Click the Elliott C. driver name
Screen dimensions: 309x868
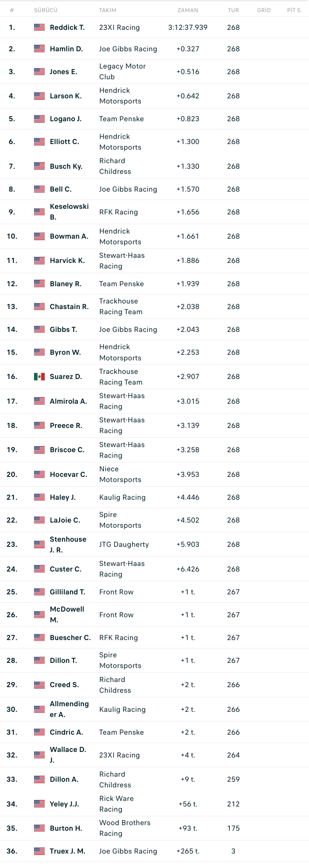point(64,142)
